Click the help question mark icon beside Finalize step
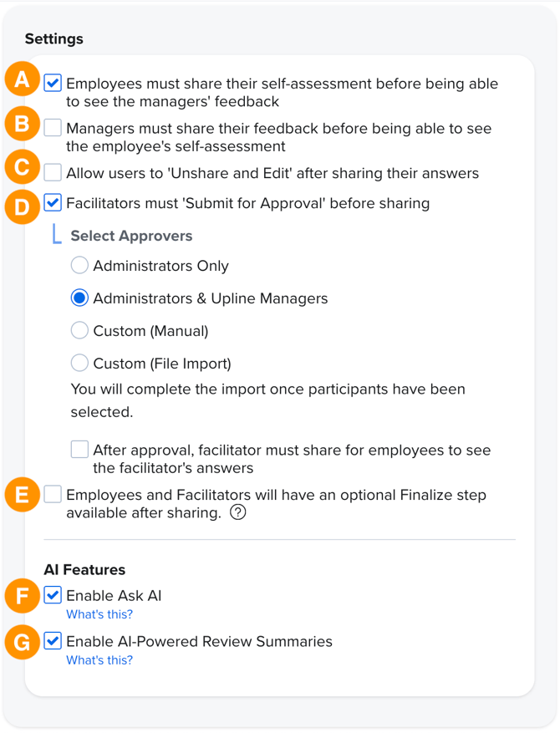 pos(238,513)
